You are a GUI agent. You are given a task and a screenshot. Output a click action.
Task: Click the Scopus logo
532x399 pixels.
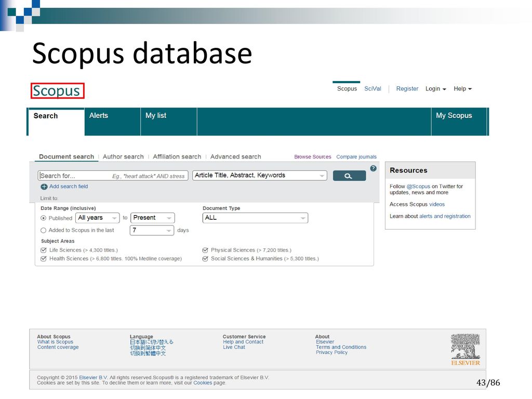[x=57, y=90]
